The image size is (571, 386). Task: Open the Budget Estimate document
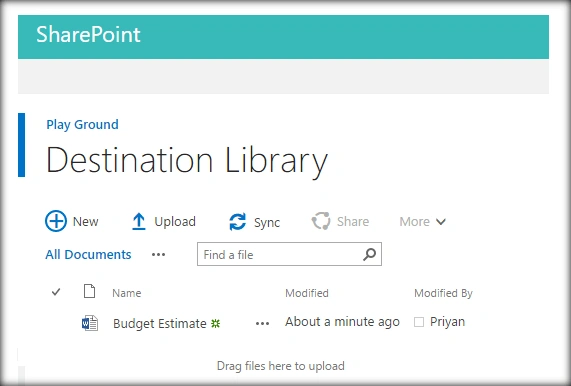tap(160, 323)
